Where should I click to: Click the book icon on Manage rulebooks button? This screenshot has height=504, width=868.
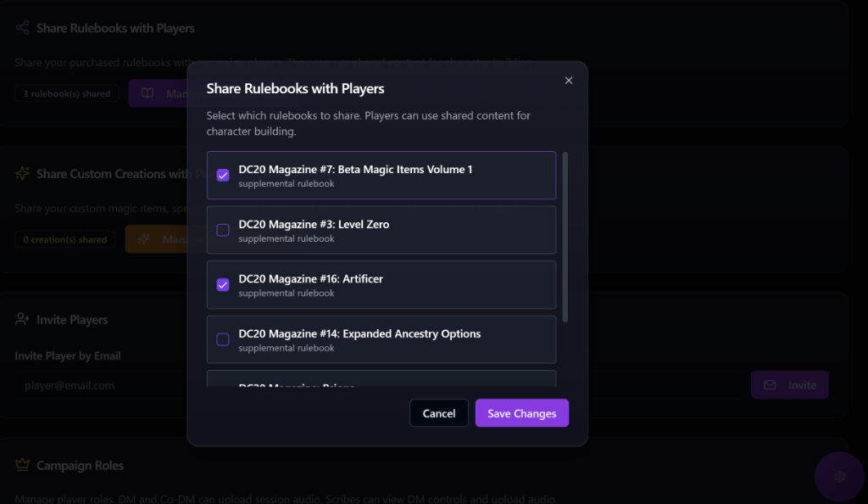[x=147, y=93]
